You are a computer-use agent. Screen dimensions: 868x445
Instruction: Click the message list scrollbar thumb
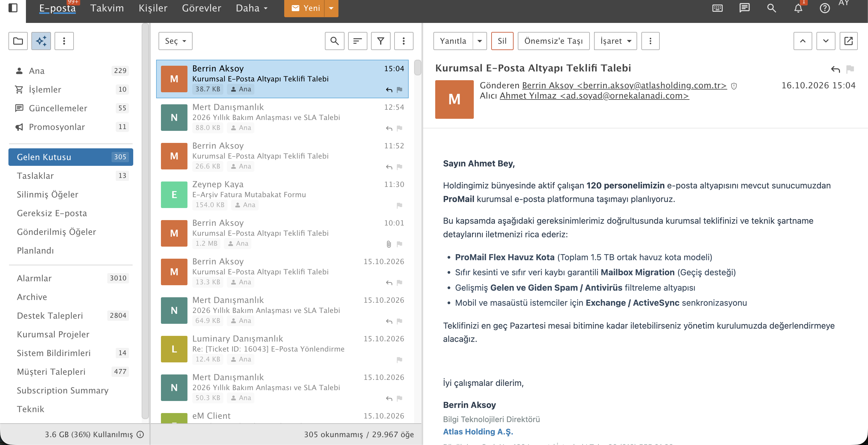417,68
